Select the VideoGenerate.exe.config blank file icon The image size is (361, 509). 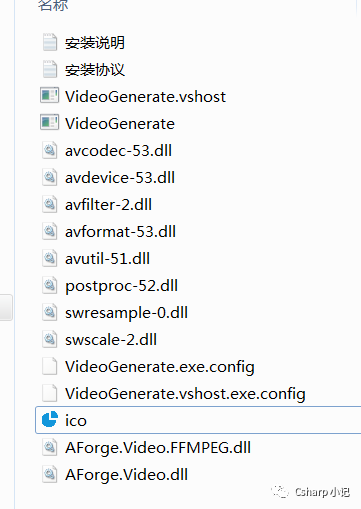(x=50, y=366)
